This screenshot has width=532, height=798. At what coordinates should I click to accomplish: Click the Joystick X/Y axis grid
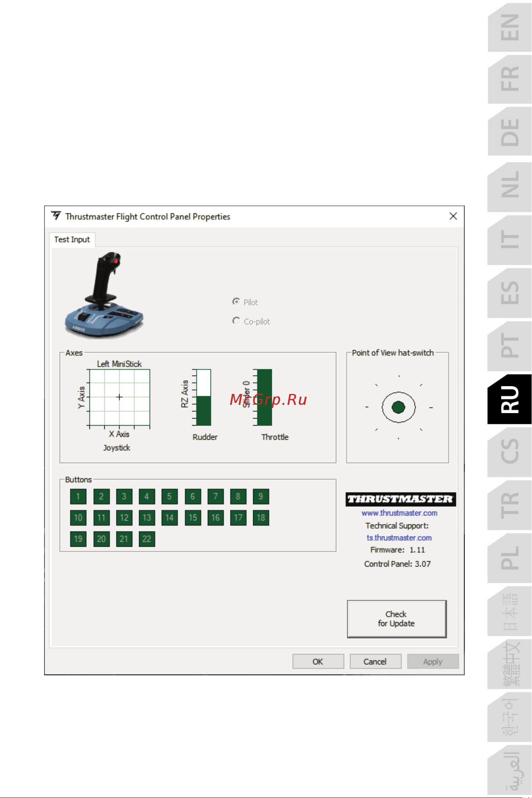tap(120, 397)
